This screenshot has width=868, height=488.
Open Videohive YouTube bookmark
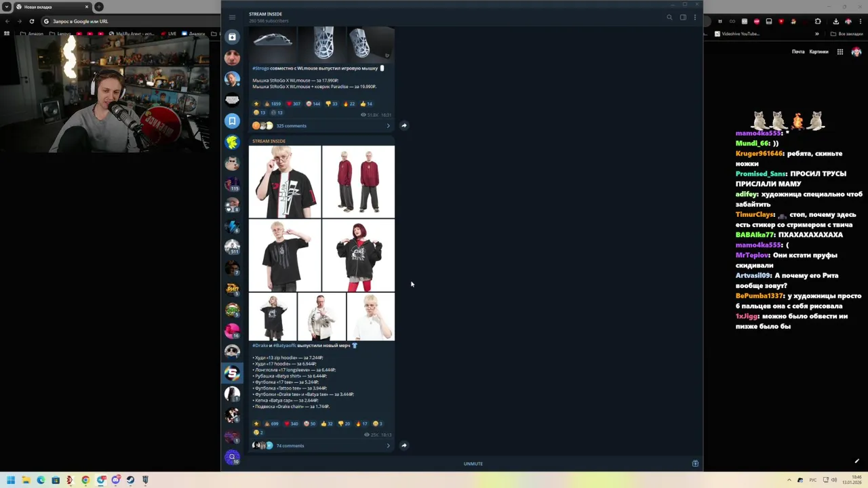[x=736, y=33]
